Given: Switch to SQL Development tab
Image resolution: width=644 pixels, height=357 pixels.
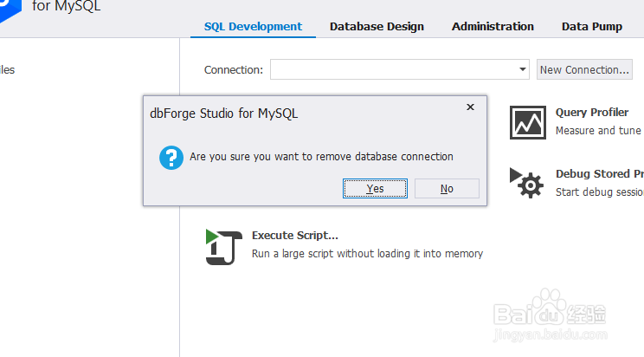Looking at the screenshot, I should tap(253, 27).
